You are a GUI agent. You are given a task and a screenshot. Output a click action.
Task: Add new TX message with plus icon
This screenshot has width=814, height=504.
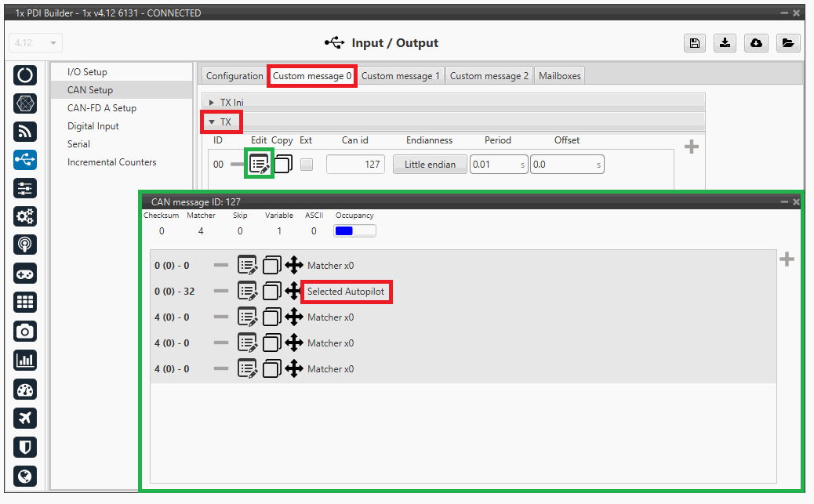(x=691, y=147)
